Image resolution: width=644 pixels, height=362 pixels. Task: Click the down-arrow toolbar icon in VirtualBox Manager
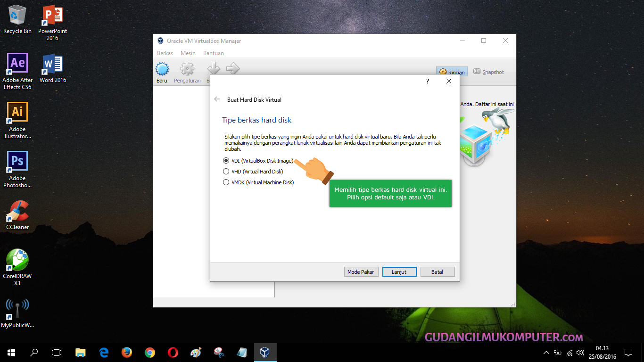click(214, 69)
